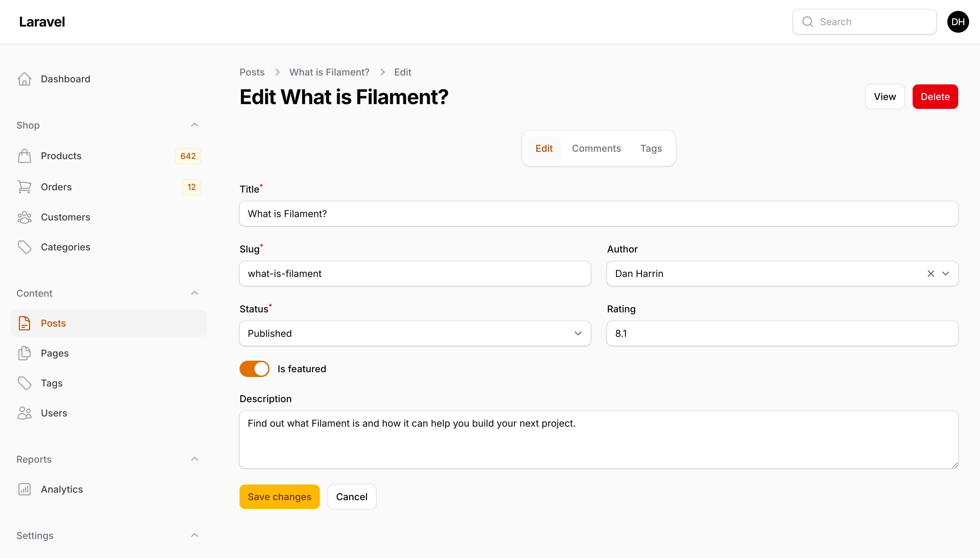The image size is (980, 558).
Task: Open Analytics in the sidebar
Action: (x=109, y=489)
